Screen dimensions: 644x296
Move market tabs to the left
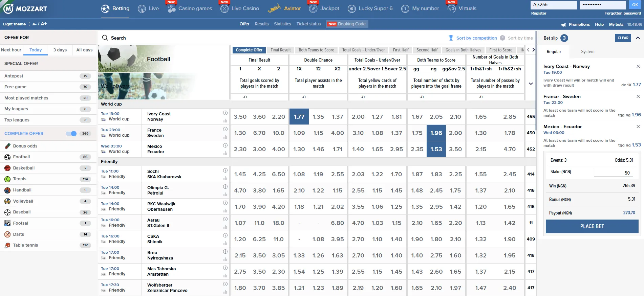pyautogui.click(x=528, y=50)
